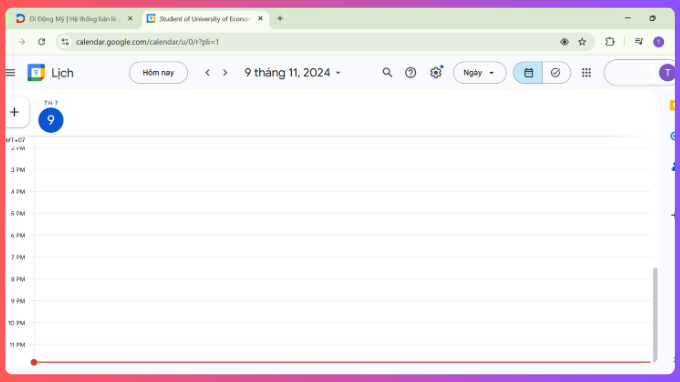Switch to Calendar view toggle

(528, 72)
